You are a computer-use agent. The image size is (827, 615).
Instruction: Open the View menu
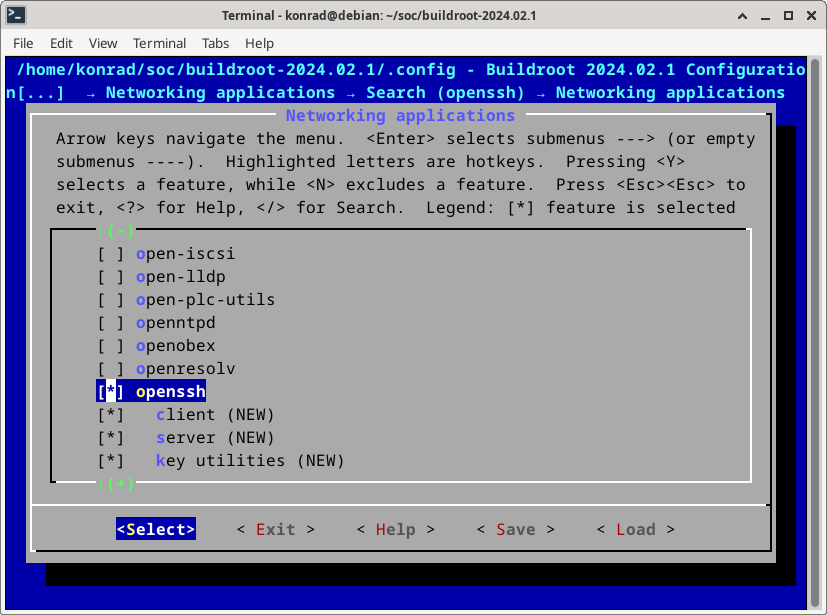pos(103,43)
